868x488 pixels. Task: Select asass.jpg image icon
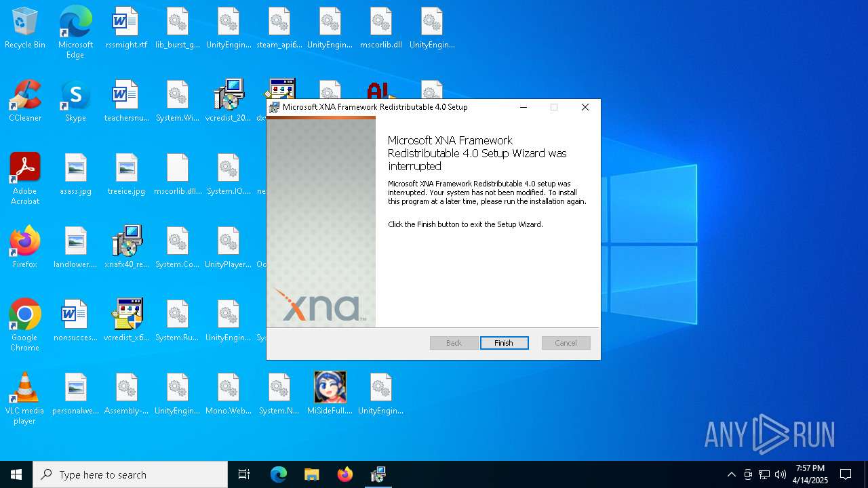coord(75,175)
